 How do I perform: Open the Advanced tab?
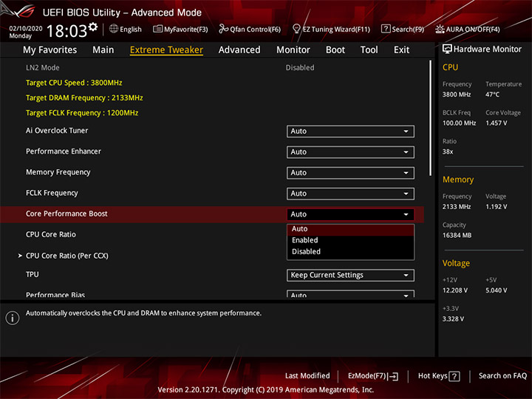pyautogui.click(x=239, y=50)
